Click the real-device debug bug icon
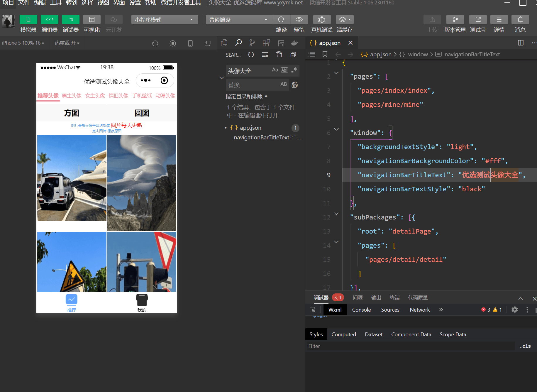 point(322,20)
